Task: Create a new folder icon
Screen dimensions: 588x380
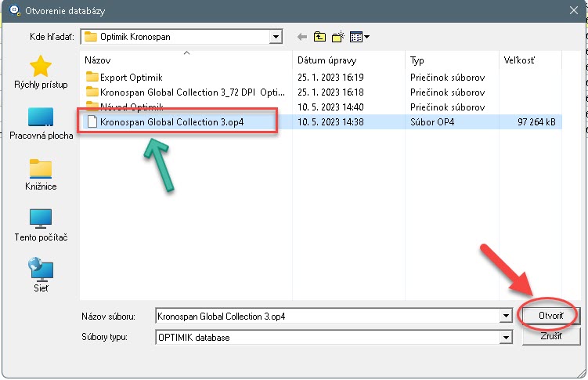Action: click(338, 37)
